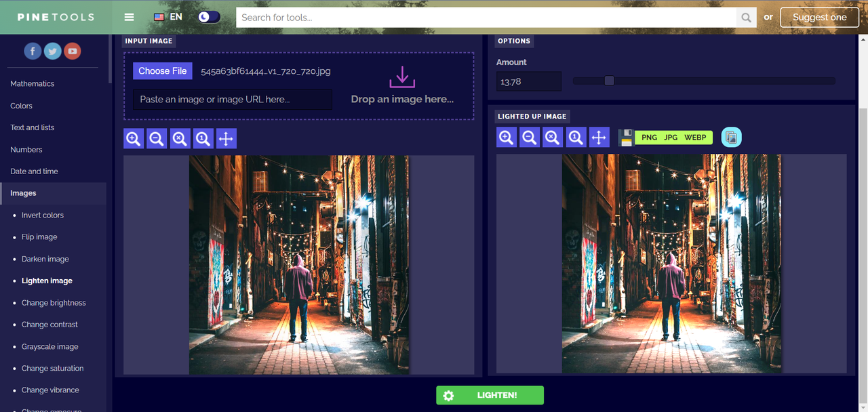This screenshot has height=412, width=868.
Task: Go to Change contrast tool
Action: point(50,325)
